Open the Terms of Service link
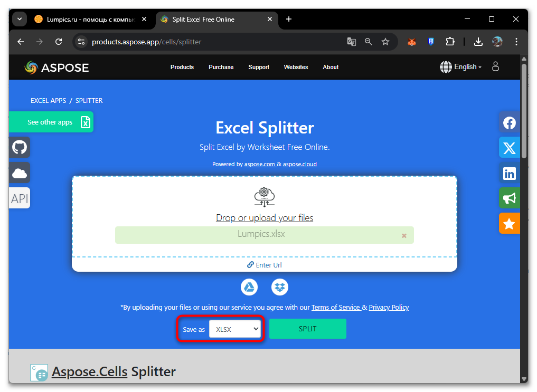This screenshot has height=392, width=537. tap(335, 308)
